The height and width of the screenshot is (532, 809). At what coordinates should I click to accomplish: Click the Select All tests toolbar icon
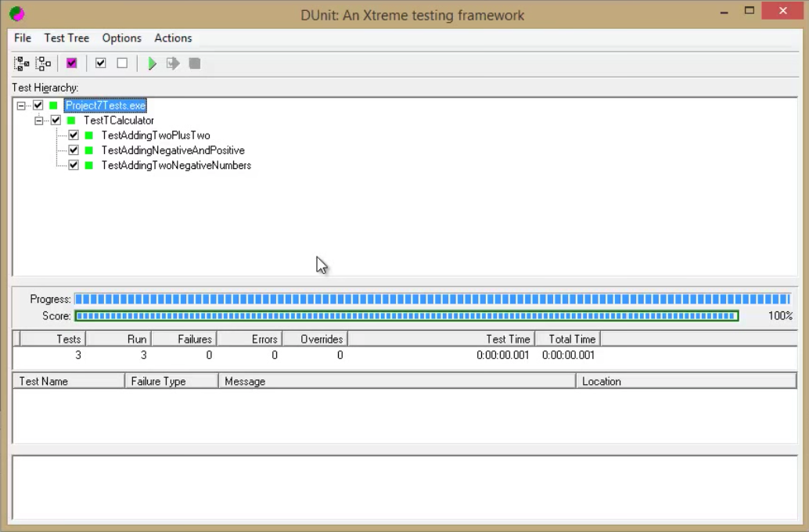tap(22, 63)
